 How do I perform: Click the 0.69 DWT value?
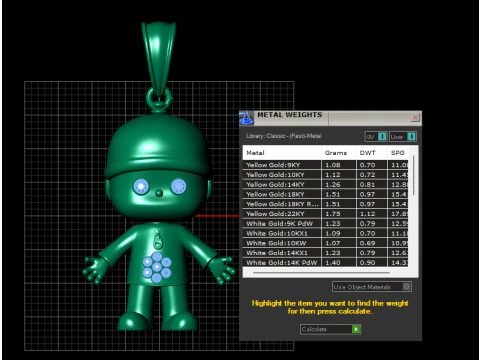[367, 243]
